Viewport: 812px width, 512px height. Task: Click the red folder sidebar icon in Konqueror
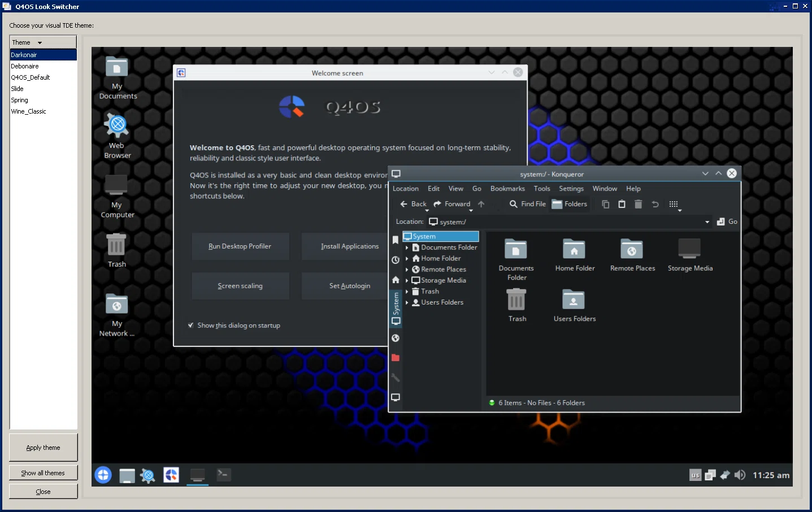(396, 358)
